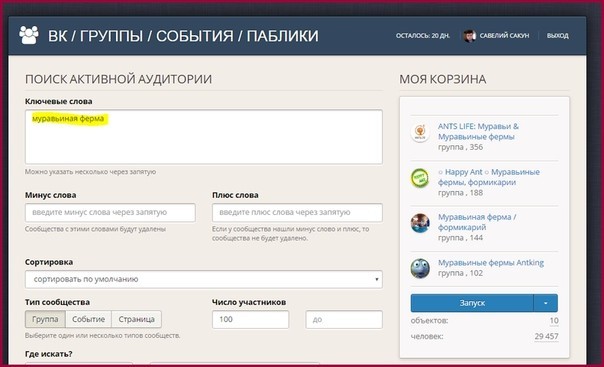
Task: Click the группа , 356 text
Action: tap(460, 147)
